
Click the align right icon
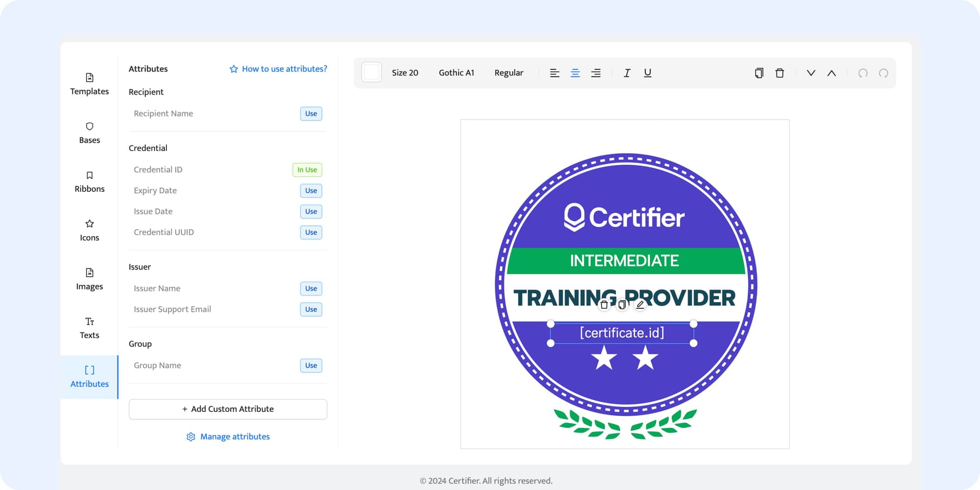pos(596,73)
